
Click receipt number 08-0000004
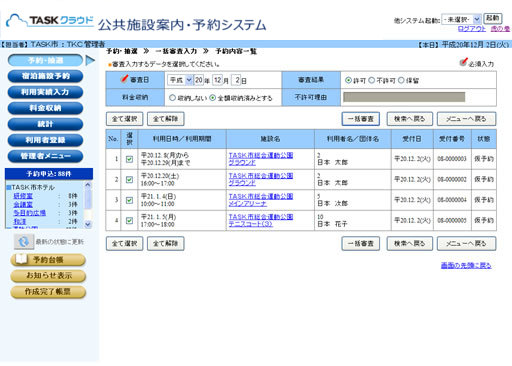[x=452, y=200]
